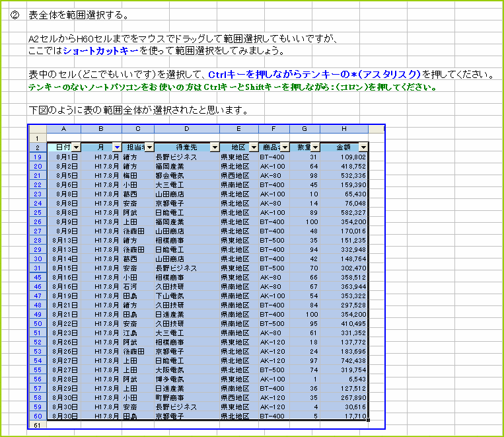Screen dimensions: 504x437
Task: Open the 得意先 filter dropdown arrow
Action: point(215,147)
